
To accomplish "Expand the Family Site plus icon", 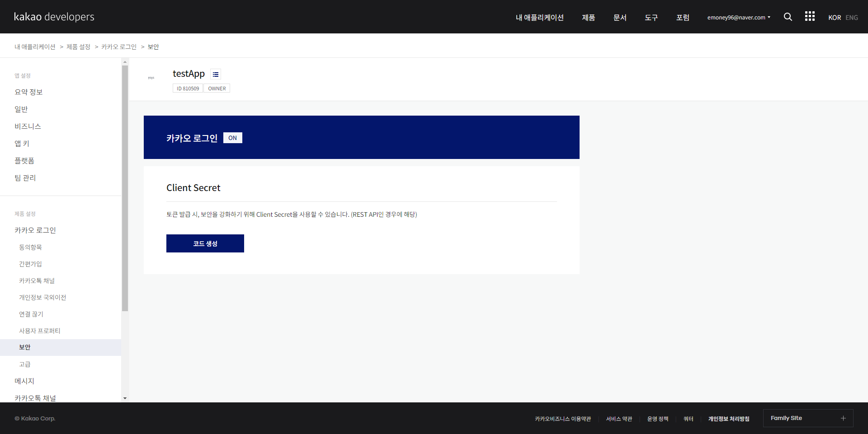I will click(843, 418).
